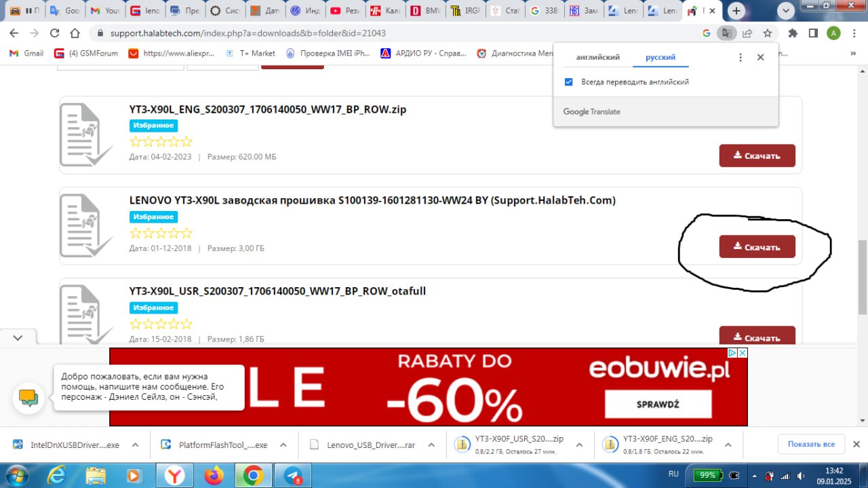Select английский tab in translate popup
The height and width of the screenshot is (488, 868).
point(598,58)
